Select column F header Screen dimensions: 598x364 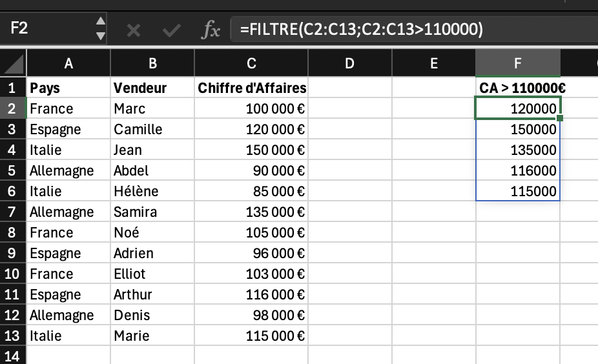coord(518,63)
